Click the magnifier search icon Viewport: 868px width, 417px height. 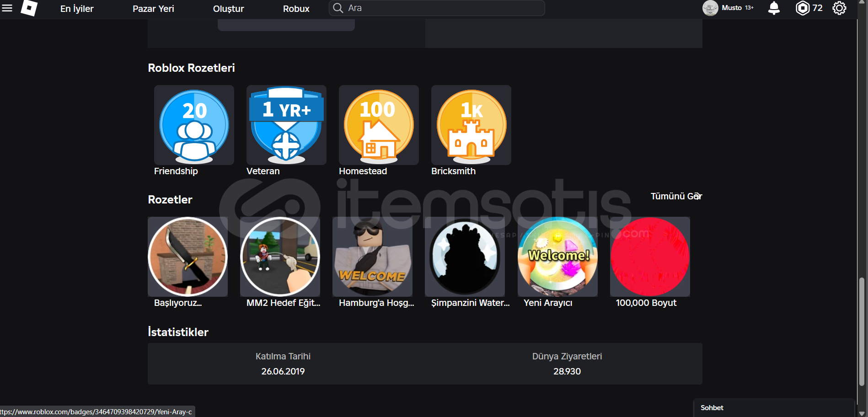pos(338,8)
